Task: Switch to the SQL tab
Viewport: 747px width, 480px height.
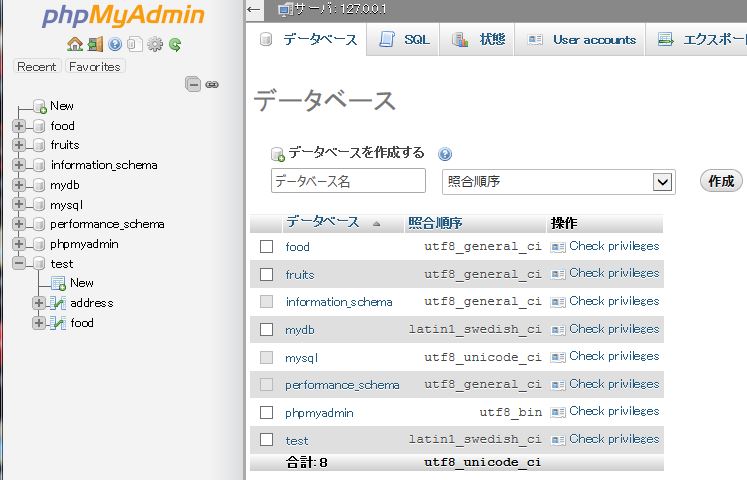Action: point(406,40)
